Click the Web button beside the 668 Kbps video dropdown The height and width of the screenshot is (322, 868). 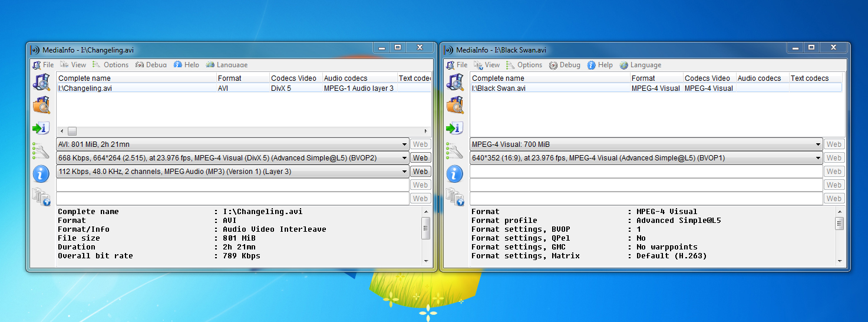[x=420, y=158]
